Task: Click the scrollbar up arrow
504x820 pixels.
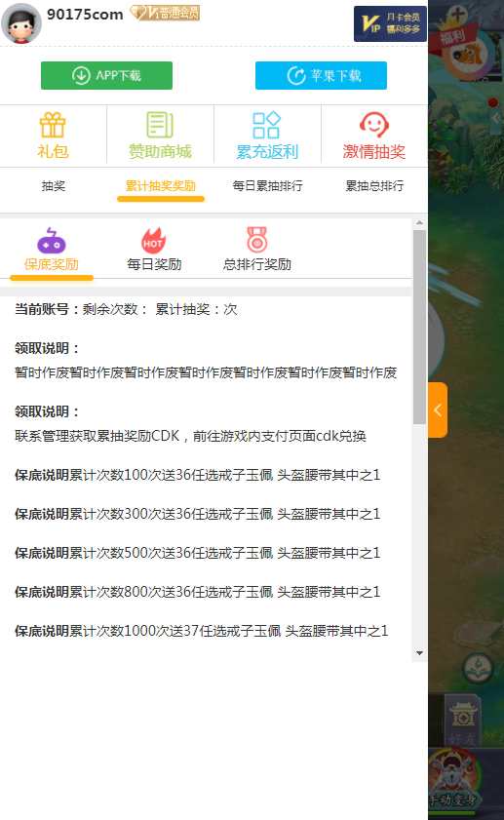Action: 419,223
